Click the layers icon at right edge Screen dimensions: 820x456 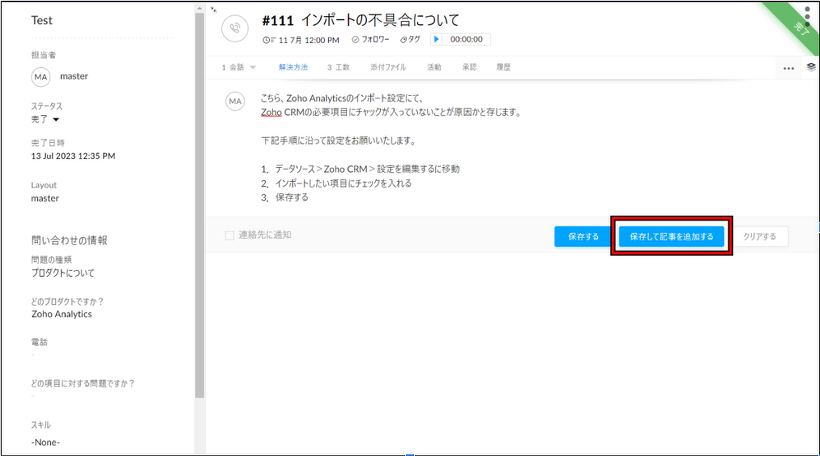click(811, 67)
